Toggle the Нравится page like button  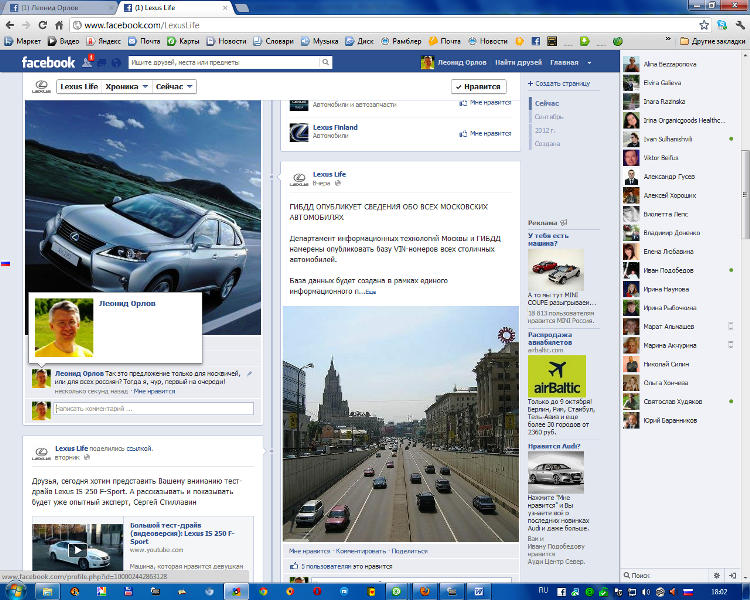tap(479, 87)
